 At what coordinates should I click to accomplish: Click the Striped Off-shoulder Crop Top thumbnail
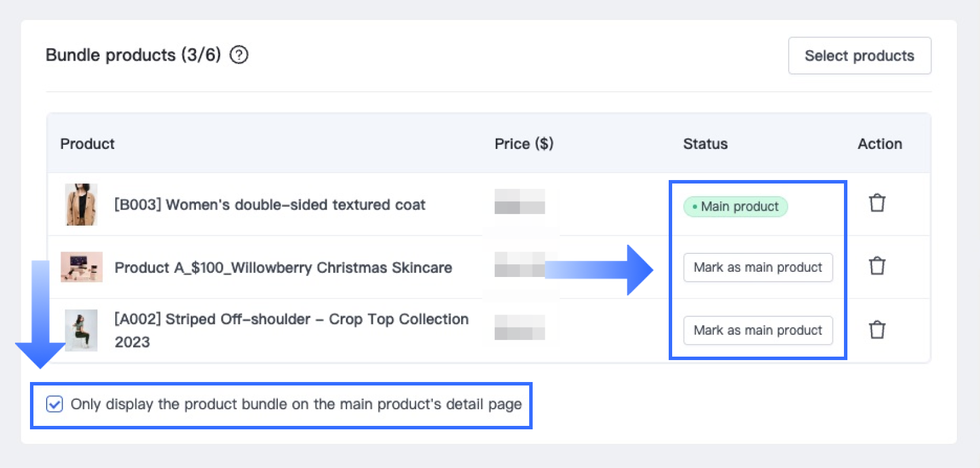click(x=81, y=330)
